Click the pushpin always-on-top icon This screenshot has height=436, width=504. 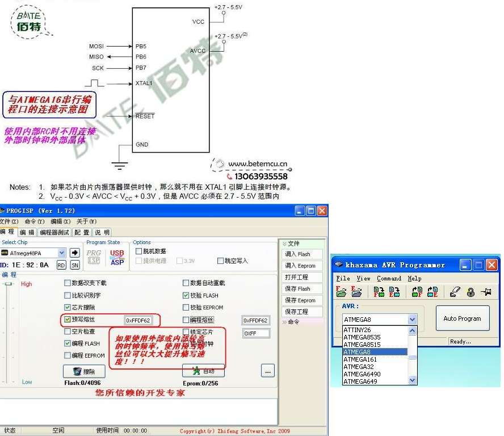coord(486,291)
